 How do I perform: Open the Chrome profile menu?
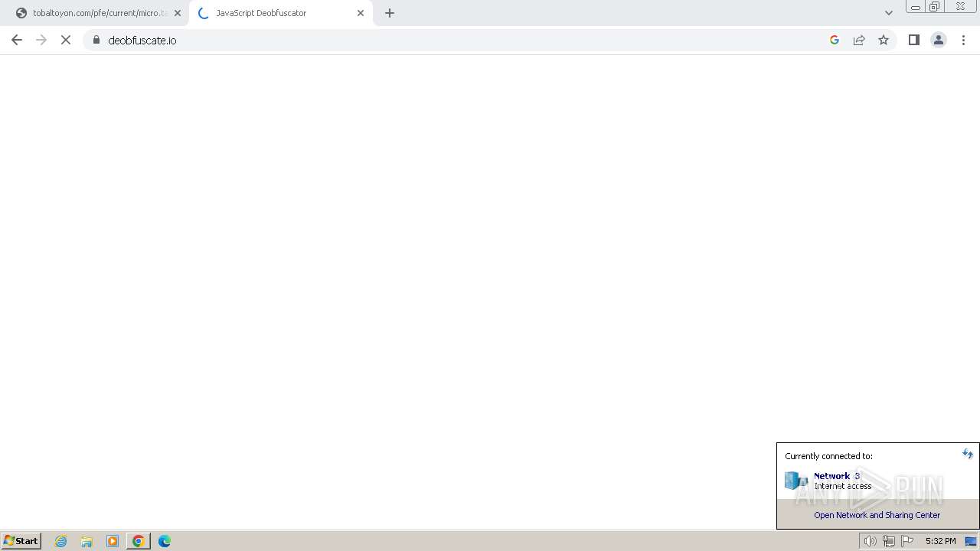[x=939, y=40]
